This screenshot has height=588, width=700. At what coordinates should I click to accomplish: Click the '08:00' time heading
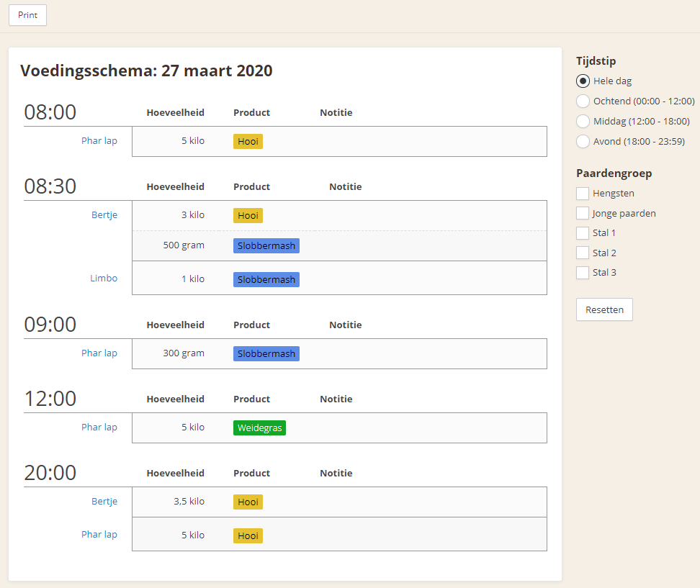pos(50,112)
